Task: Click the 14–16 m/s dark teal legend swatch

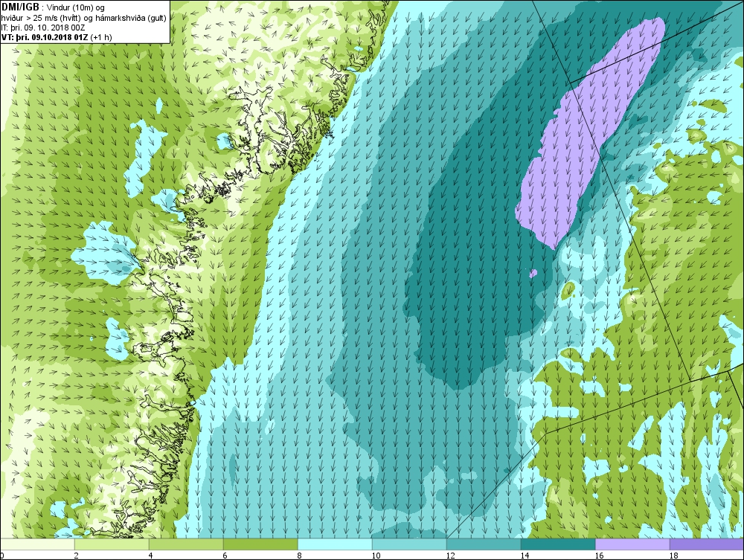Action: [x=558, y=544]
